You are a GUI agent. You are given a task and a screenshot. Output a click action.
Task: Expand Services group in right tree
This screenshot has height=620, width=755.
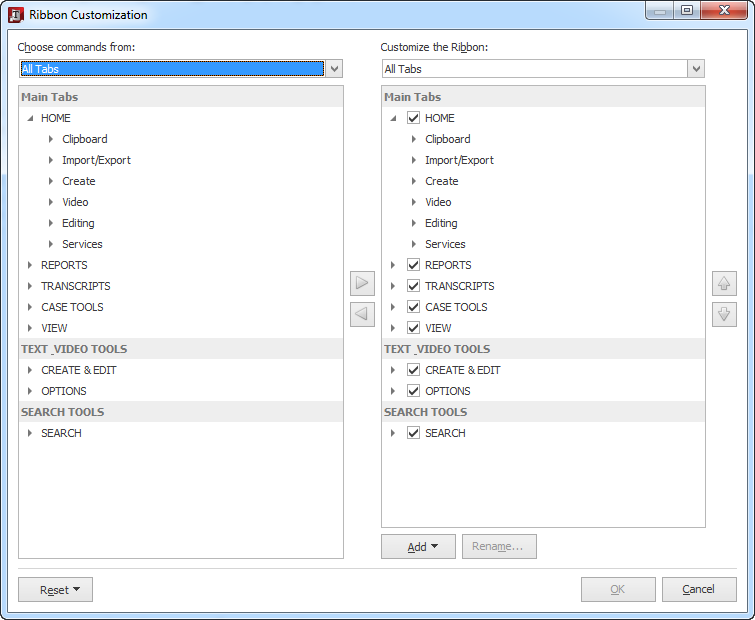pos(414,244)
